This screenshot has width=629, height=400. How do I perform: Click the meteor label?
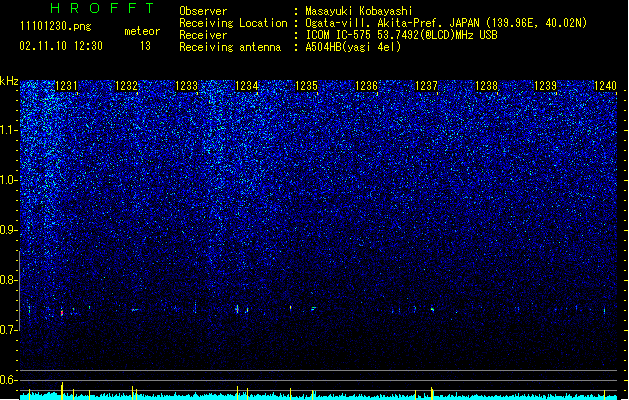point(142,31)
